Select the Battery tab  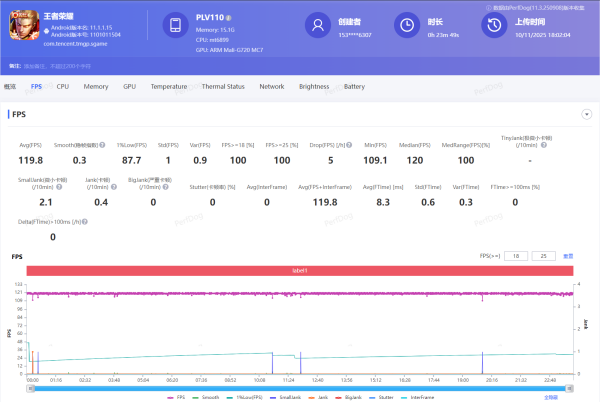click(x=354, y=87)
